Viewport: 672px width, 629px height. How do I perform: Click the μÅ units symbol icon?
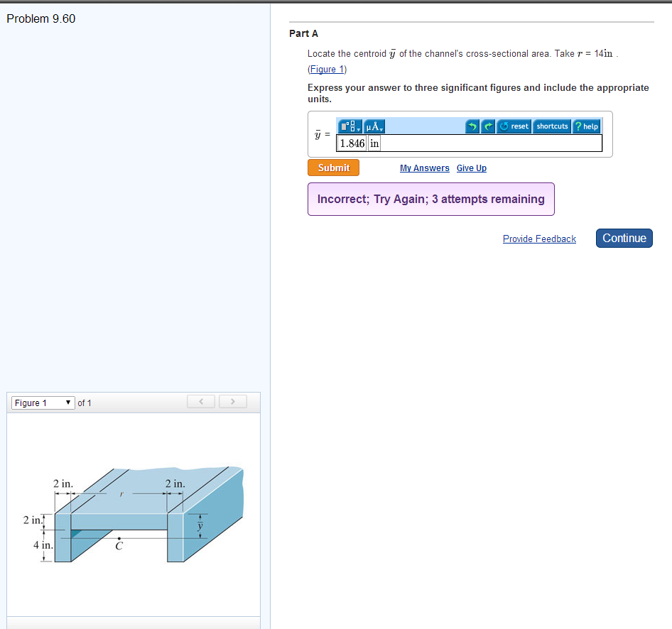pos(374,126)
